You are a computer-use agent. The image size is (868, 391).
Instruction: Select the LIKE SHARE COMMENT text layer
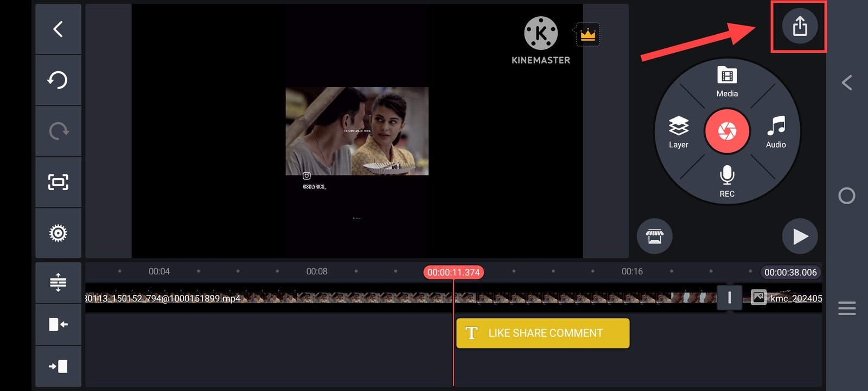click(x=542, y=333)
